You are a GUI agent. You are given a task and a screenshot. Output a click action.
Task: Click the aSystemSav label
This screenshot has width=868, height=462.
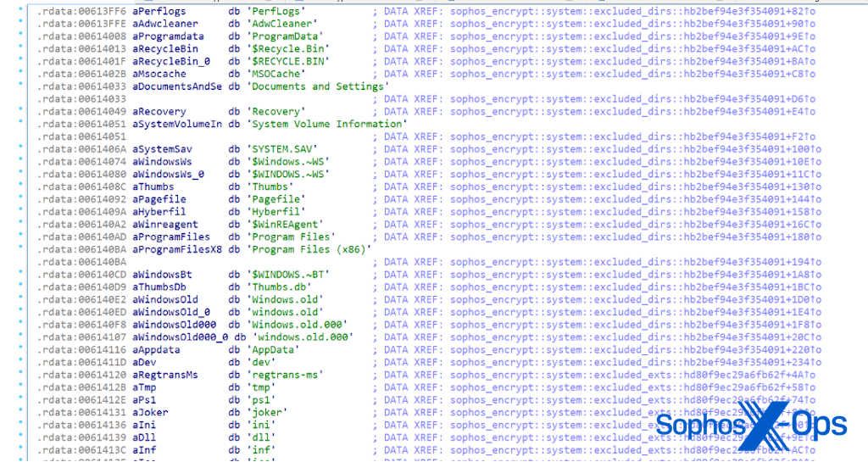pos(162,149)
